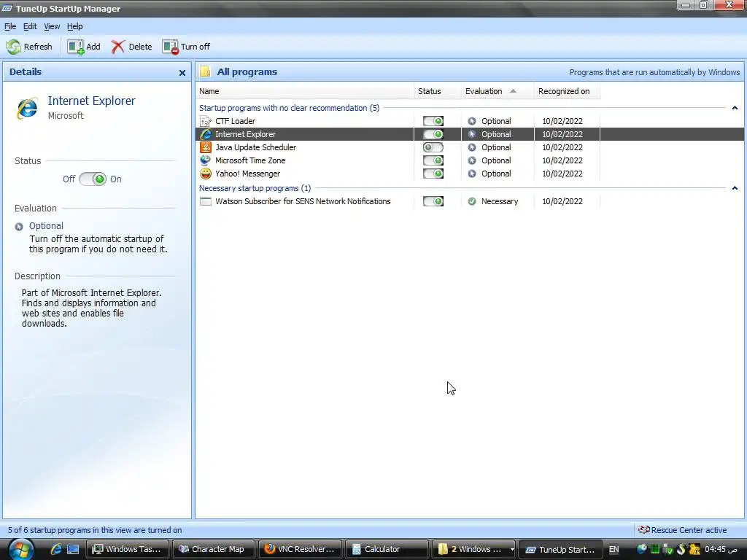Toggle Microsoft Time Zone status switch

coord(433,160)
